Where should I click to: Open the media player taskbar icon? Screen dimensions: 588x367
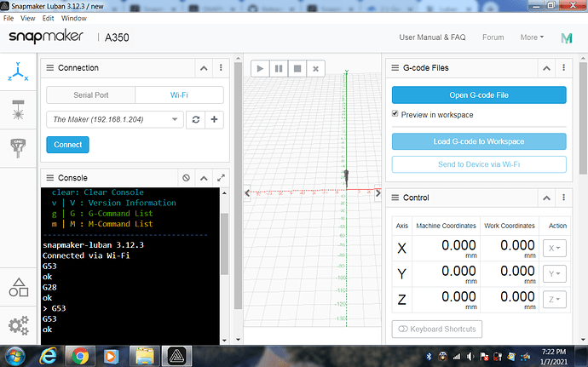111,356
